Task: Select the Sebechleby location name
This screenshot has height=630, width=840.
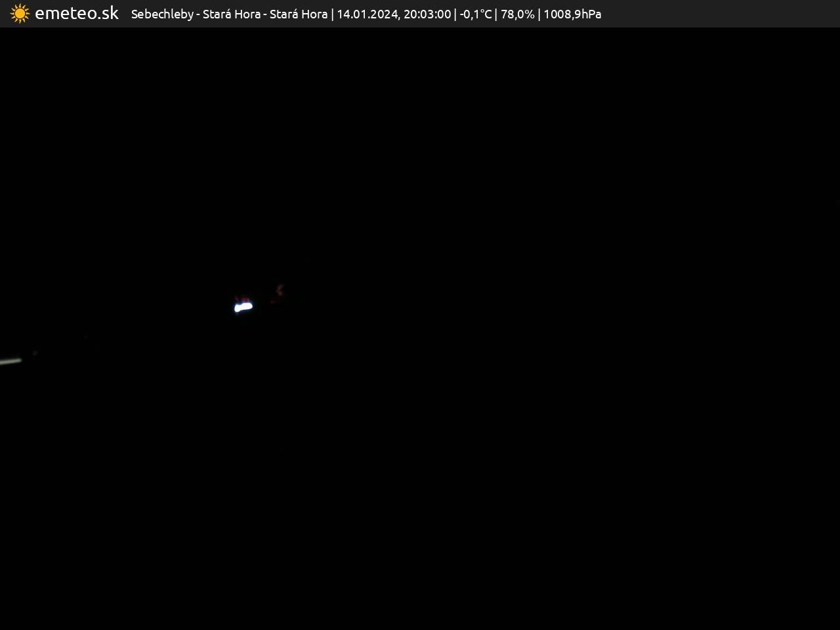Action: pos(162,14)
